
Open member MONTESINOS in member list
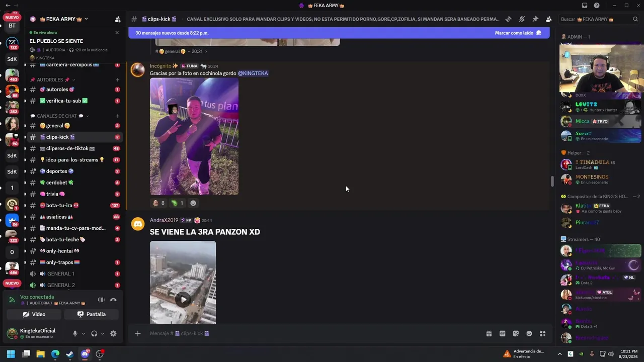coord(601,179)
